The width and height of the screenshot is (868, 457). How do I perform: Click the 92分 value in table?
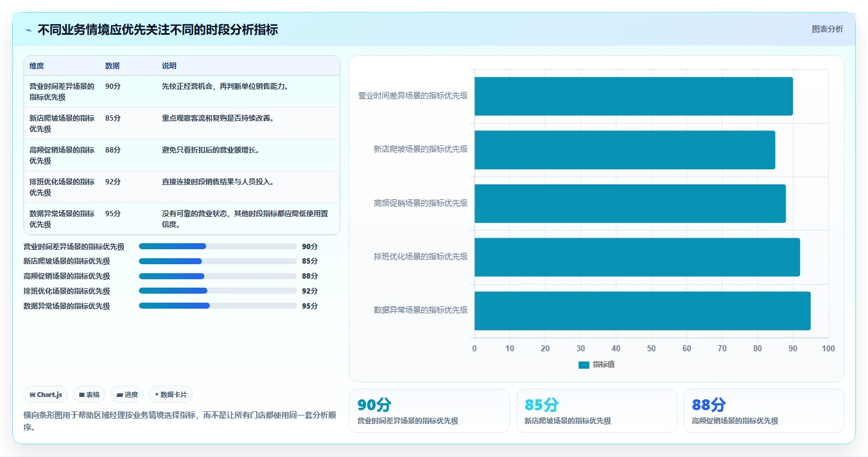tap(113, 181)
